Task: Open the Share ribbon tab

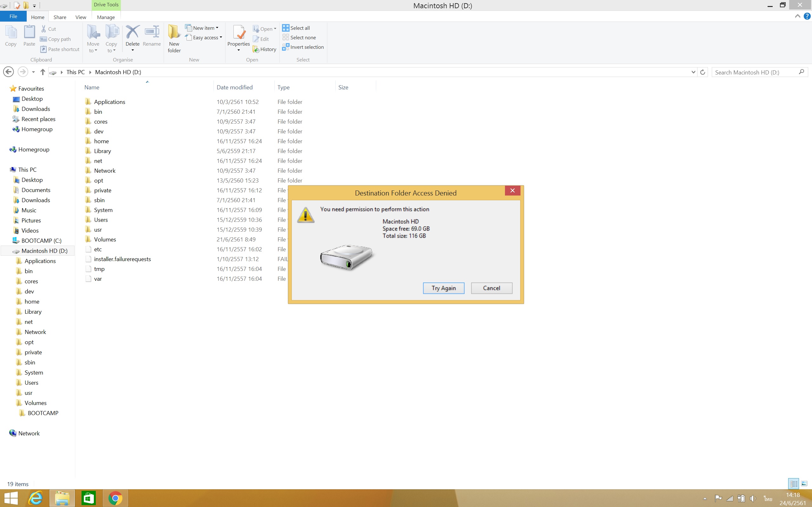Action: (60, 17)
